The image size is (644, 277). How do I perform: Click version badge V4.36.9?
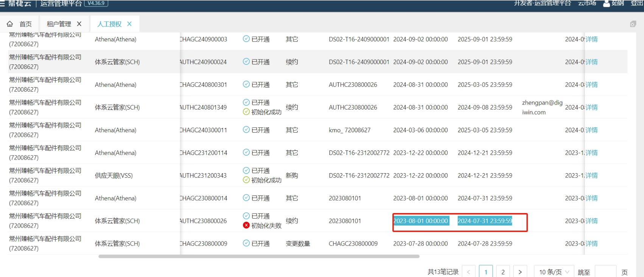tap(96, 3)
